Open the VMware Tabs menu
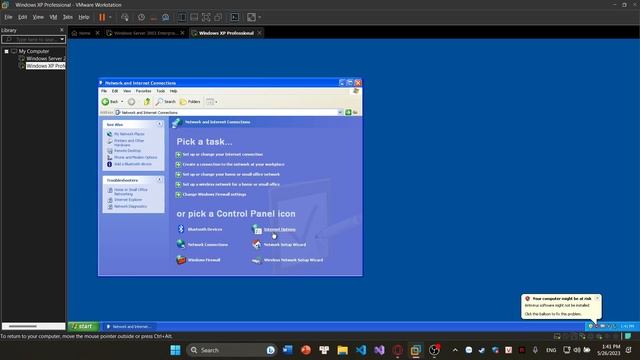 click(68, 17)
